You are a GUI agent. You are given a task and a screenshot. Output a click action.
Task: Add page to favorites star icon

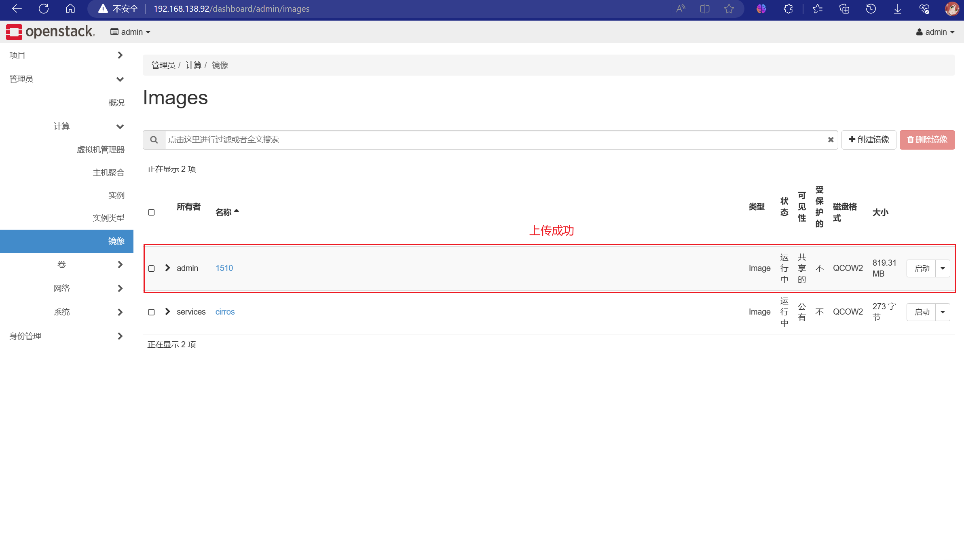(x=729, y=8)
